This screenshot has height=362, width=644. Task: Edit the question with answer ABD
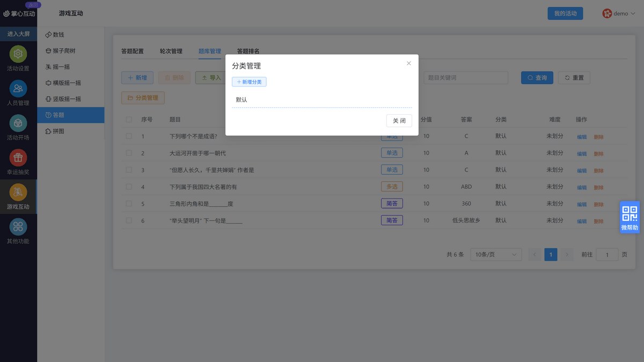pyautogui.click(x=582, y=187)
